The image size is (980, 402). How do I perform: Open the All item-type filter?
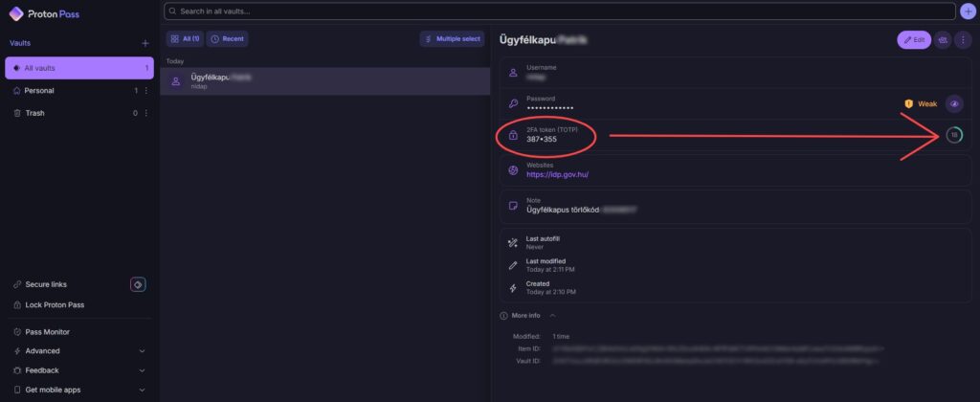185,39
